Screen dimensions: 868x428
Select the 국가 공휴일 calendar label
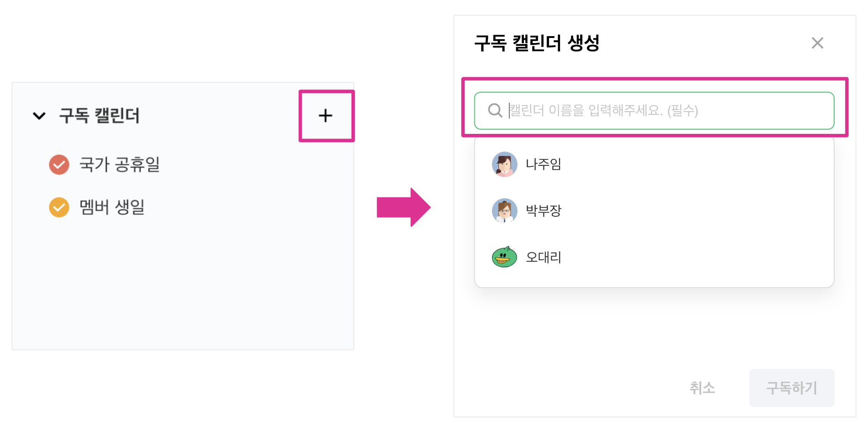[120, 164]
